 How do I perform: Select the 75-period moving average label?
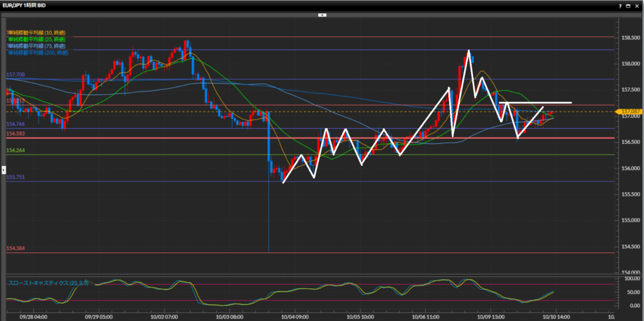36,46
